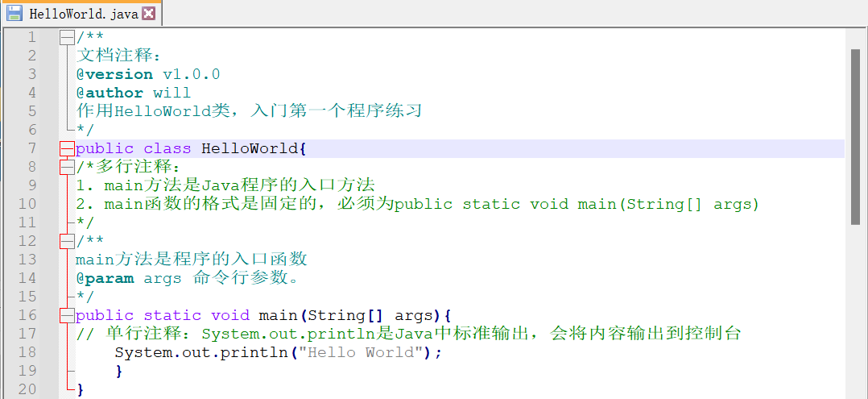Click the '@version' tag text

pos(114,74)
